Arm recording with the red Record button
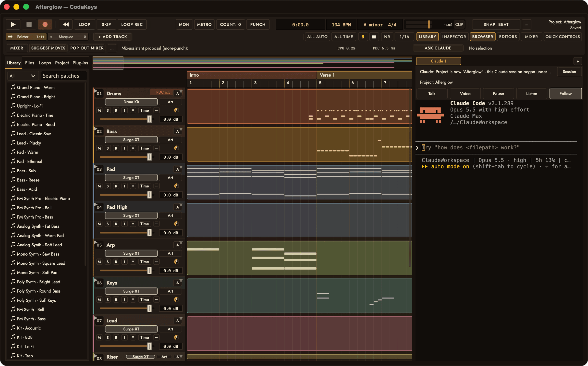Screen dimensions: 588x366 pyautogui.click(x=45, y=24)
